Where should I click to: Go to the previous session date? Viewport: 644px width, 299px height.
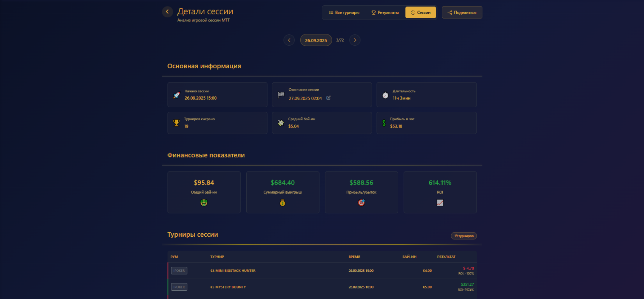click(289, 40)
